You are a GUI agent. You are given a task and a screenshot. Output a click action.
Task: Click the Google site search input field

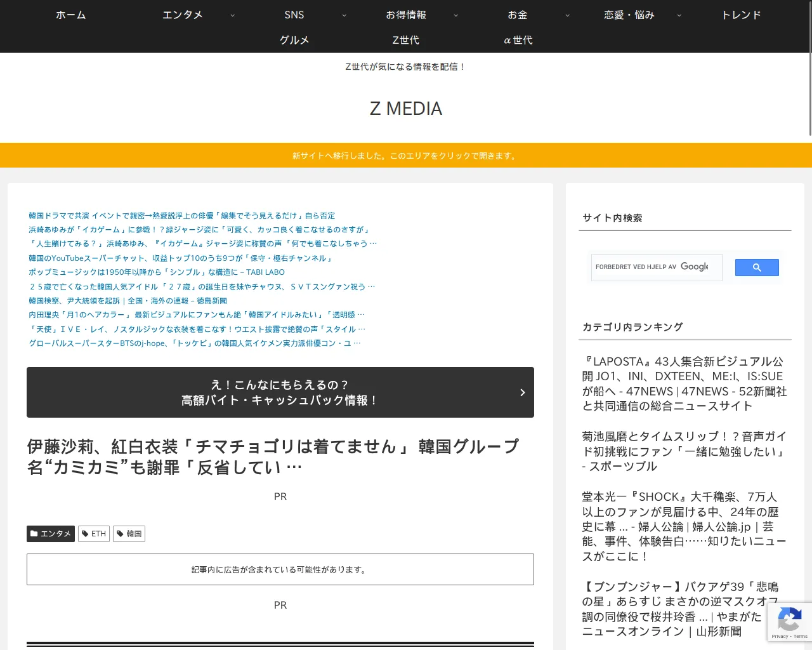pos(657,267)
